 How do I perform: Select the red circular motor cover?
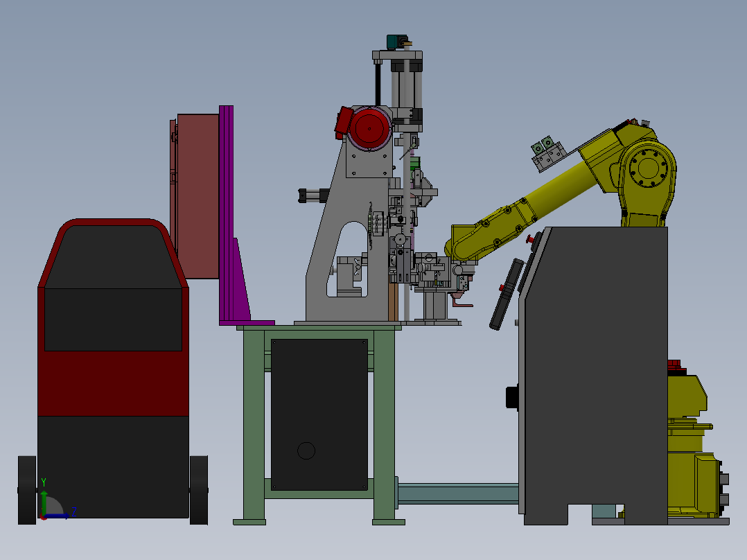(369, 128)
